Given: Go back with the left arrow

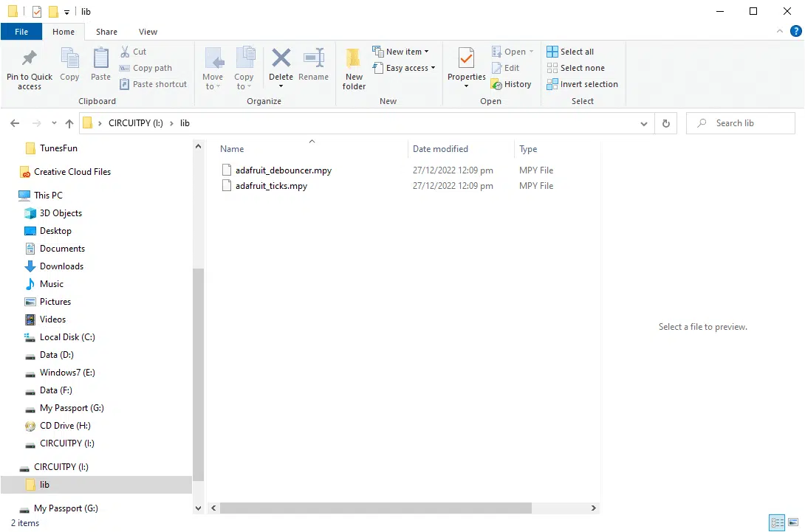Looking at the screenshot, I should click(15, 123).
